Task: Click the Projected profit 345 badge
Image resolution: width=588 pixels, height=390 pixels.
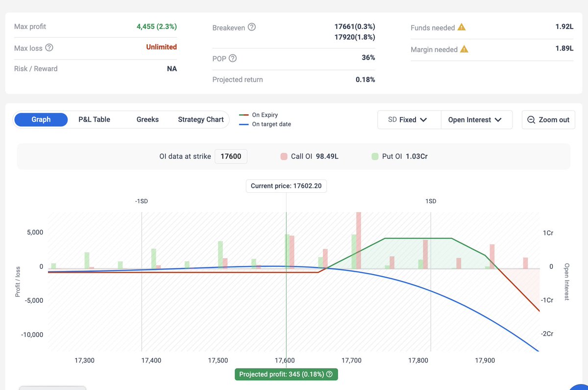Action: (286, 374)
